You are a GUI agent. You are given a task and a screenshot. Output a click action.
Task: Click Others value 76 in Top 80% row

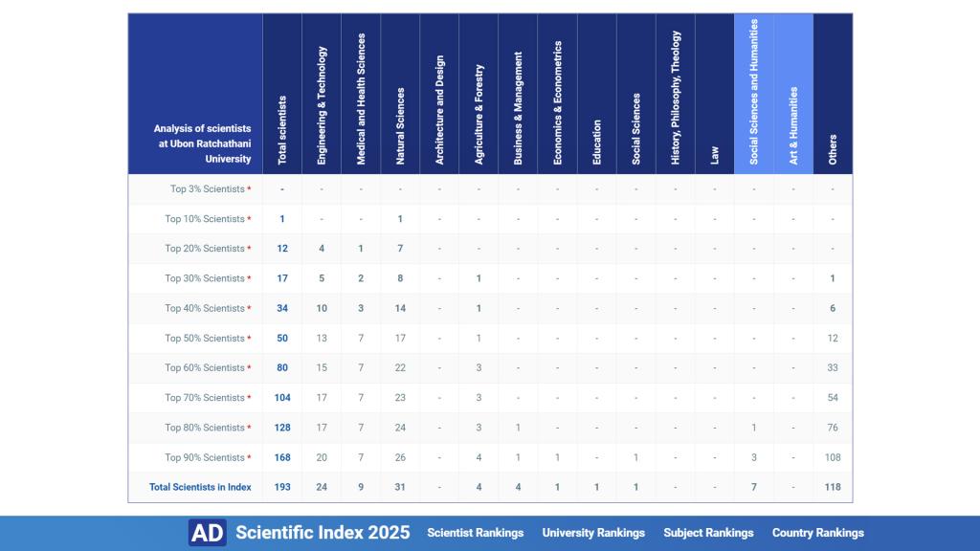(x=833, y=428)
